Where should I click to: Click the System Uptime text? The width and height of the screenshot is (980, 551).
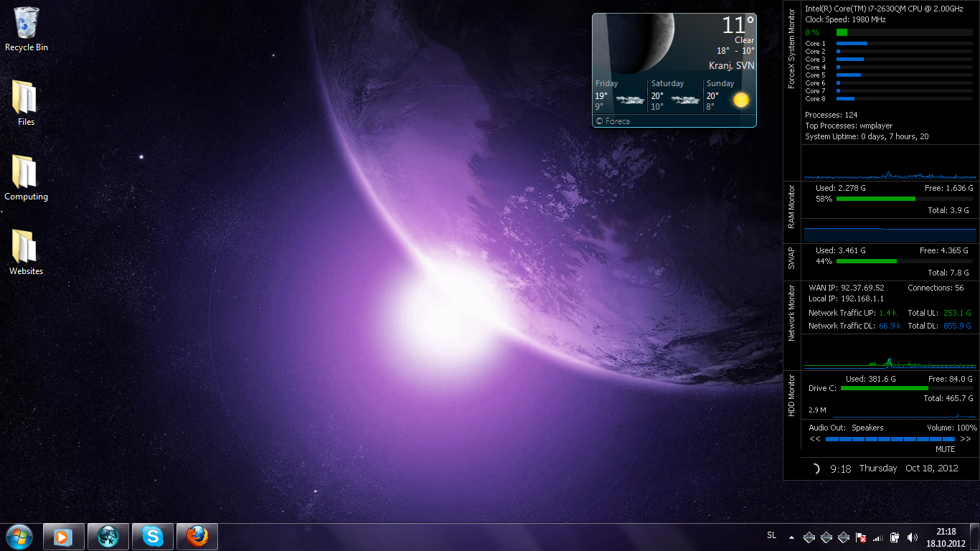pyautogui.click(x=867, y=136)
